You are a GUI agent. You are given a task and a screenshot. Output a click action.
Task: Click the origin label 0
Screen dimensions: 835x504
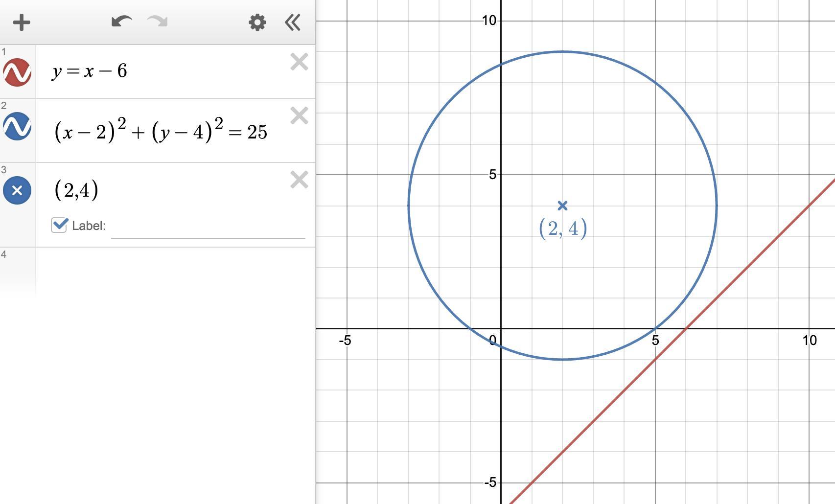pyautogui.click(x=493, y=341)
